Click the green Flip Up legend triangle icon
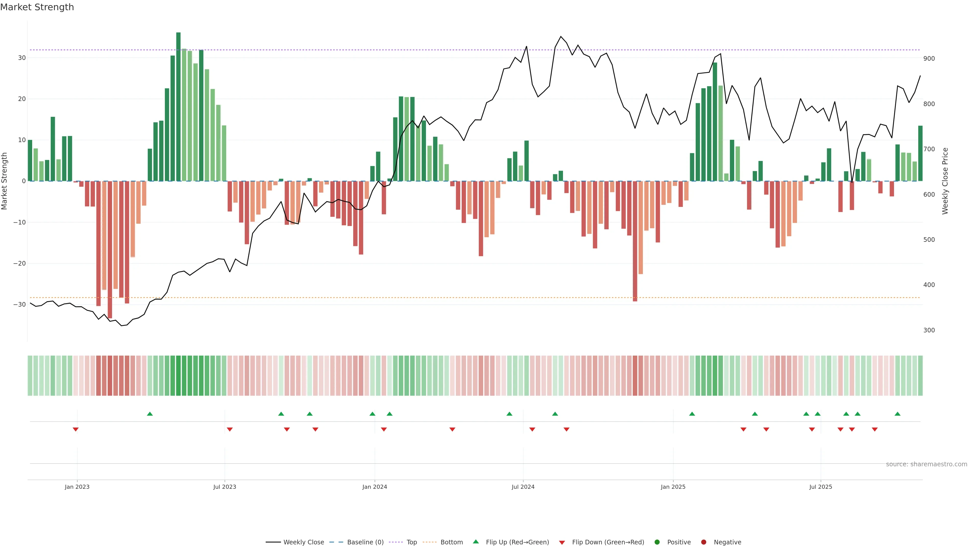Viewport: 980px width, 551px height. 475,542
